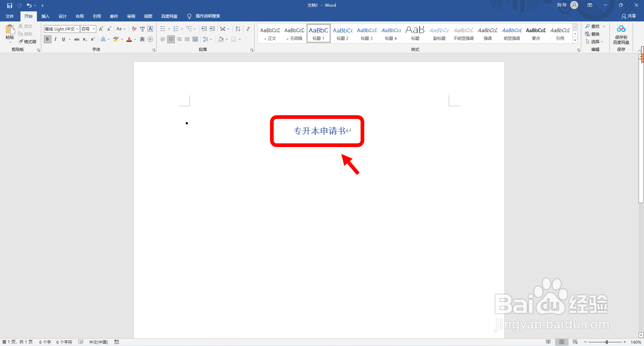The image size is (644, 346).
Task: Switch to Read Mode view in status bar
Action: click(x=548, y=342)
